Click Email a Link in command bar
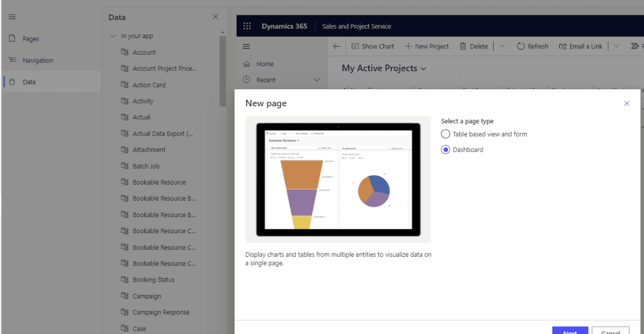Screen dimensions: 644x334 click(x=581, y=46)
